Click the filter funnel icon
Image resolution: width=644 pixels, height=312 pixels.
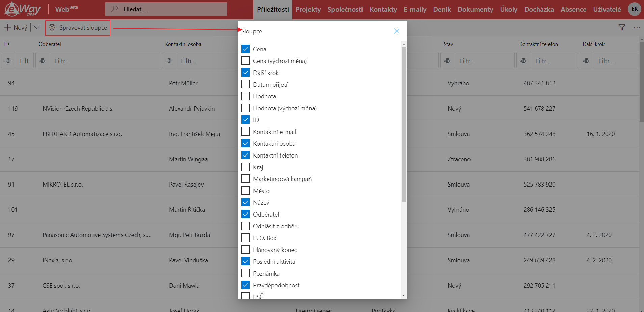pyautogui.click(x=622, y=28)
